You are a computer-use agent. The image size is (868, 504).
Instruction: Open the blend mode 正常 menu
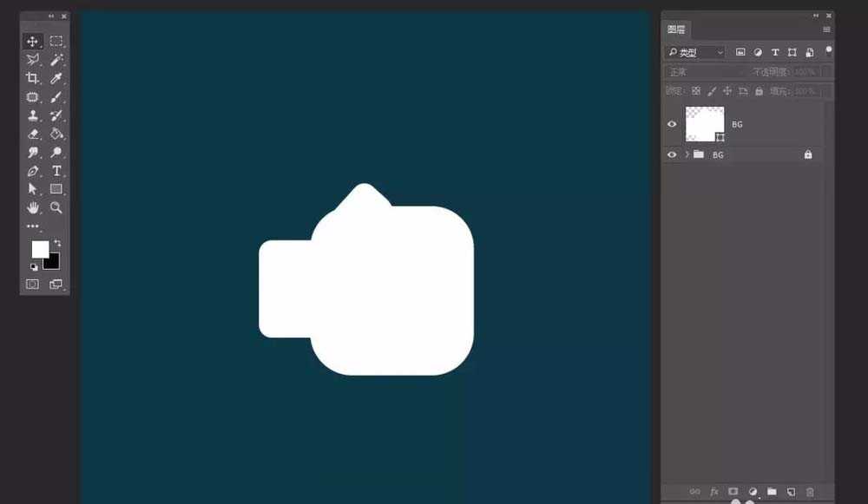click(705, 72)
